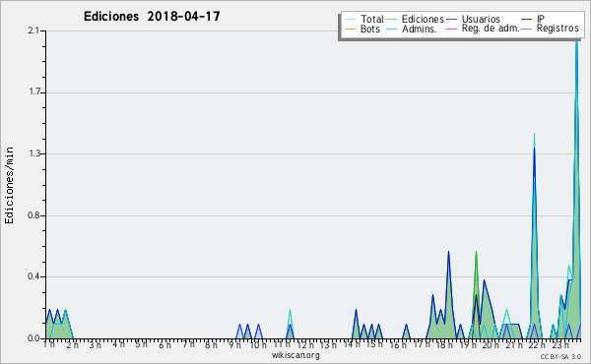Viewport: 591px width, 364px height.
Task: Click the "22 h" x-axis label
Action: coord(537,344)
